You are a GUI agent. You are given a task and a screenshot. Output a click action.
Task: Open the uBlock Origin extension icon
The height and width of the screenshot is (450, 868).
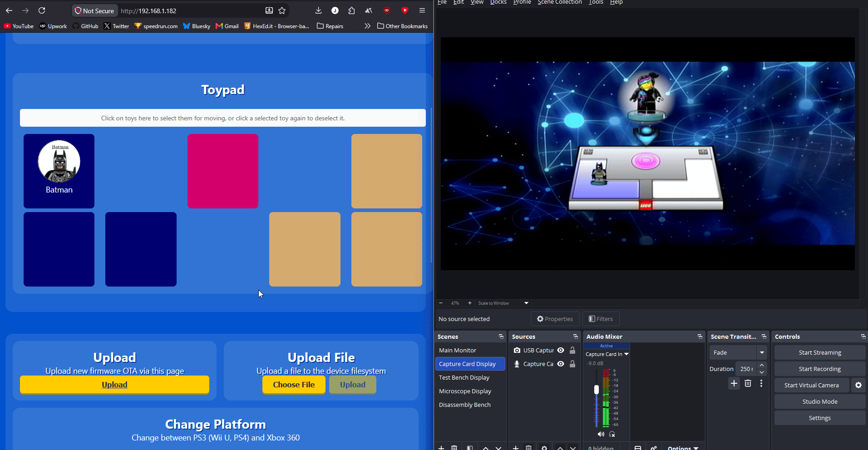pos(387,10)
